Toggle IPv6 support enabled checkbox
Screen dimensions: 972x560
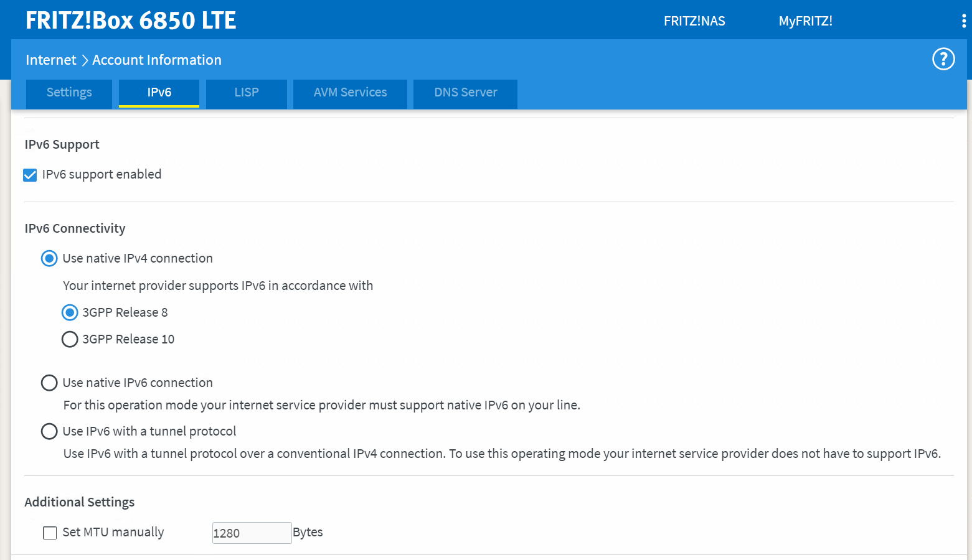coord(30,175)
